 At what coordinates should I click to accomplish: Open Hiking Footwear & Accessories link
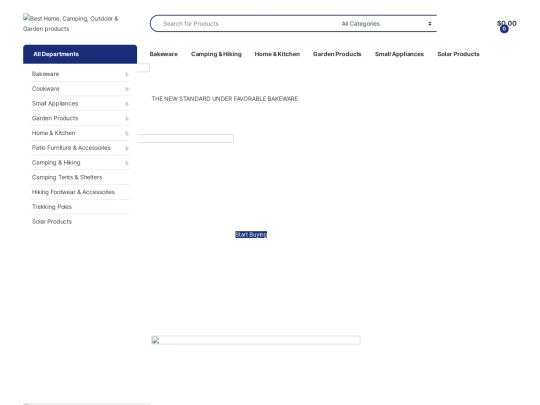coord(73,192)
